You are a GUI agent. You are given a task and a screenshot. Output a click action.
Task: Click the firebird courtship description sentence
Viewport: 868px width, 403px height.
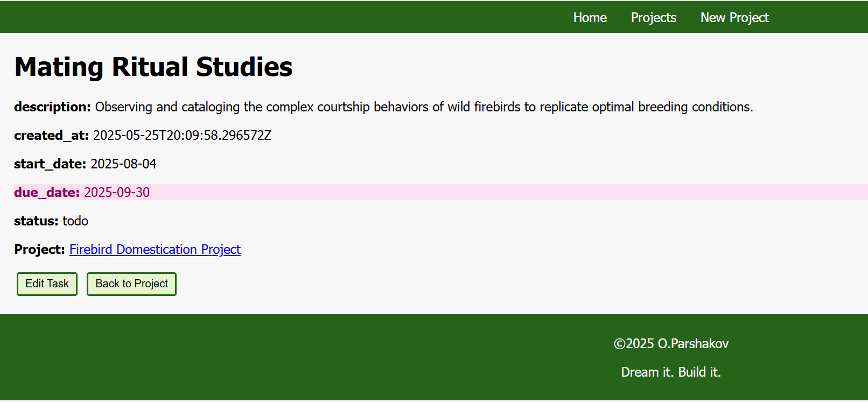(424, 107)
